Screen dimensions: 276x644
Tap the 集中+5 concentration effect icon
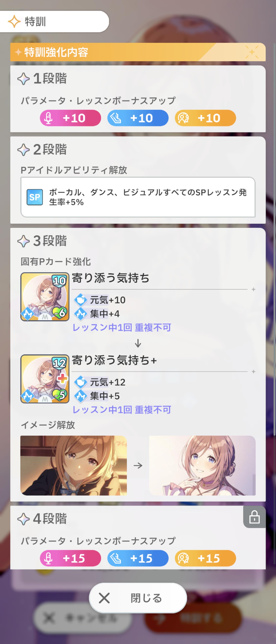click(x=81, y=396)
